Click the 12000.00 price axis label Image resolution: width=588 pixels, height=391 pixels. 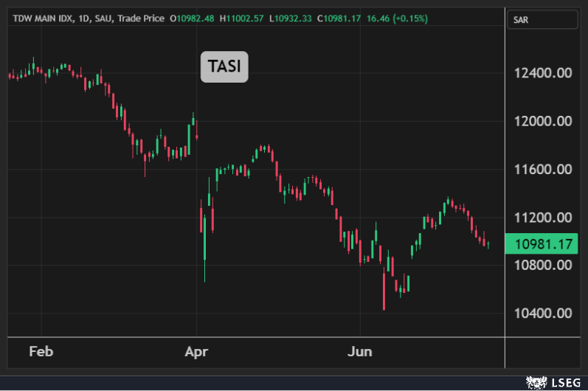543,121
